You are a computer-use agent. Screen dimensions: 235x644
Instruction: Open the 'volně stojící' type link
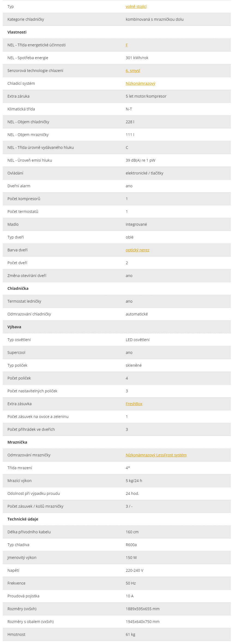pos(136,7)
